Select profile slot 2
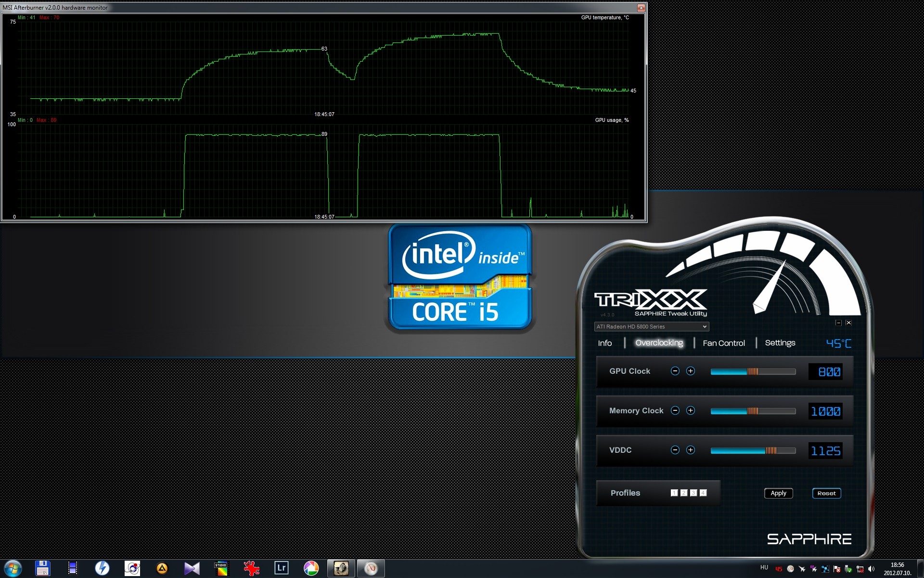 pyautogui.click(x=684, y=493)
